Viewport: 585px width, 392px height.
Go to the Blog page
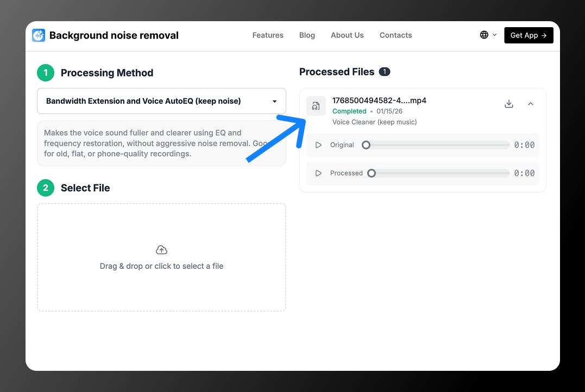(307, 35)
